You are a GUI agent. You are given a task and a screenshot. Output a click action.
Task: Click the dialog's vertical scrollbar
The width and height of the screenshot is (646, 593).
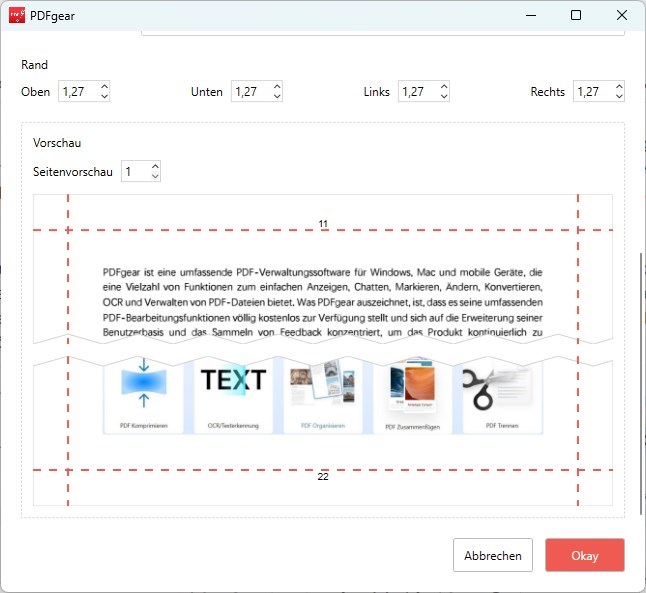(641, 383)
